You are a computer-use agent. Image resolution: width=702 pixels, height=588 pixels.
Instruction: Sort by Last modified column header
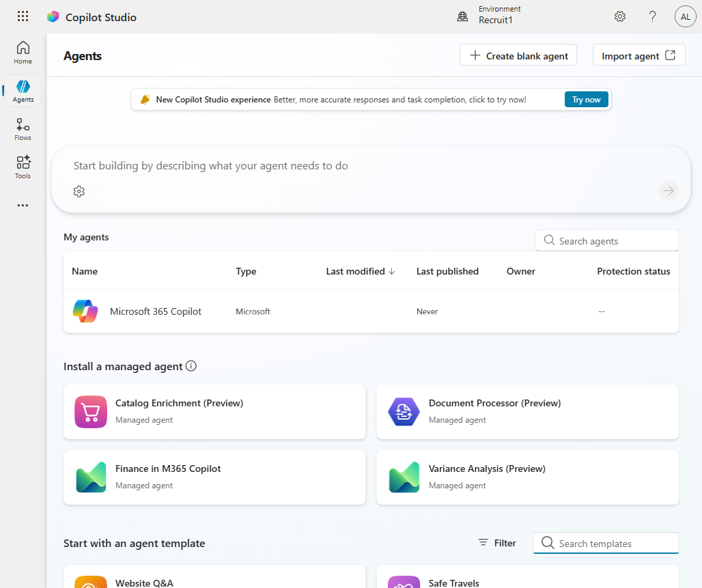tap(360, 271)
